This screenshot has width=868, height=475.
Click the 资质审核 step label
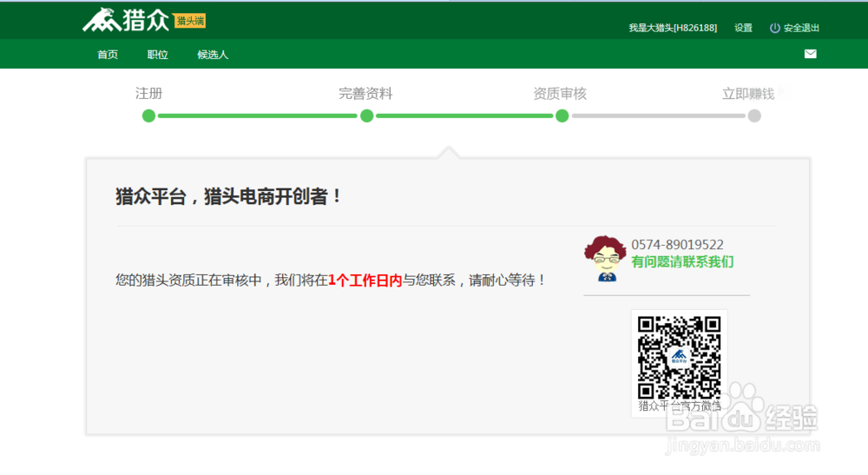[560, 94]
